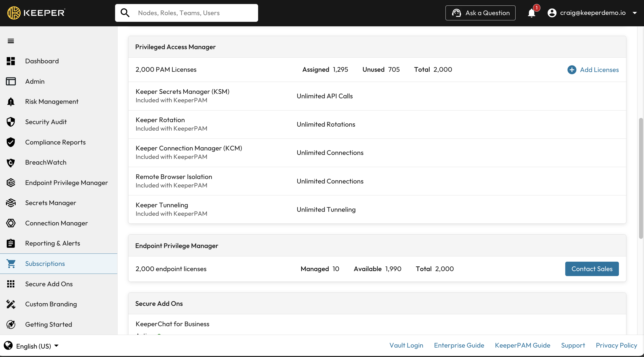Click the Vault Login footer link
Screen dimensions: 644x357
pos(406,345)
